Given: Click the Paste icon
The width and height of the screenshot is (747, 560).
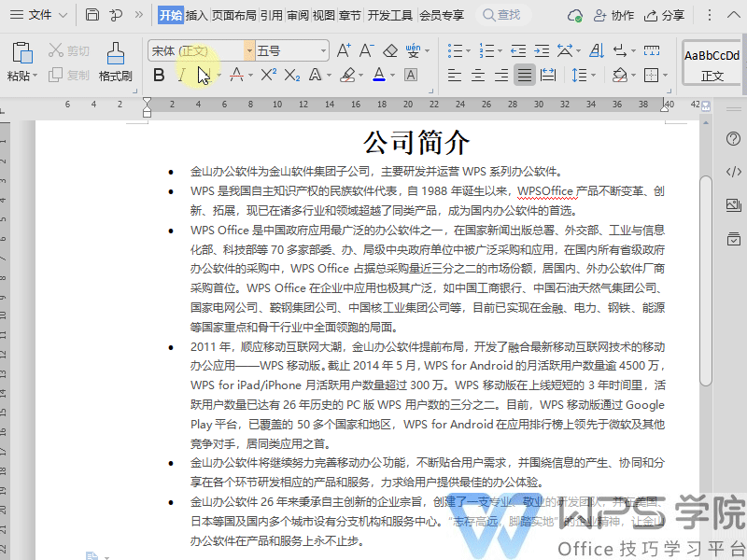Looking at the screenshot, I should click(x=21, y=56).
